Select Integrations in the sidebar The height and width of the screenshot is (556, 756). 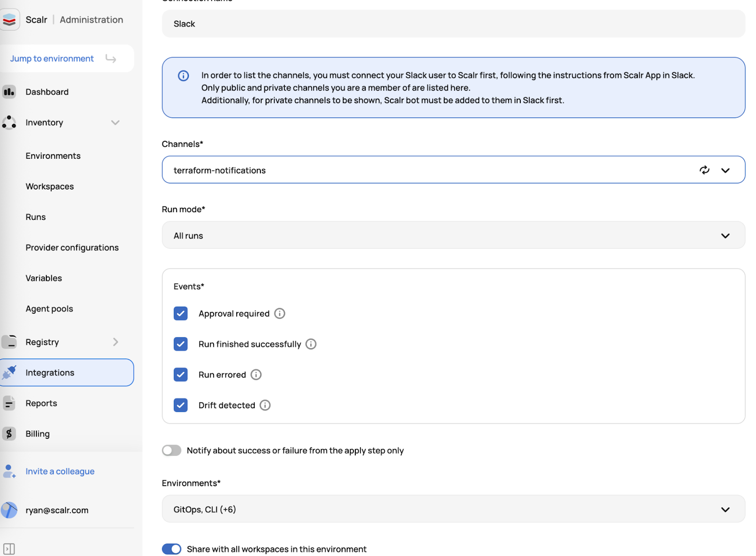pos(67,372)
